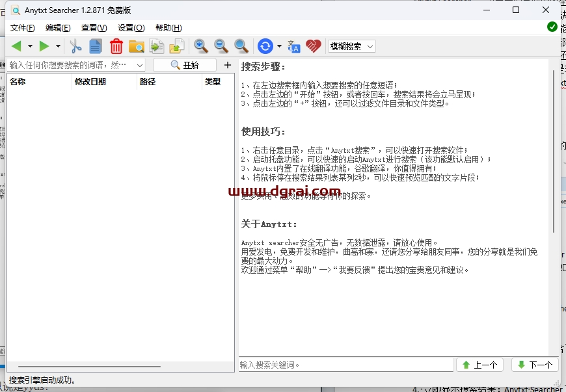Click the translate icon in toolbar

pyautogui.click(x=294, y=46)
